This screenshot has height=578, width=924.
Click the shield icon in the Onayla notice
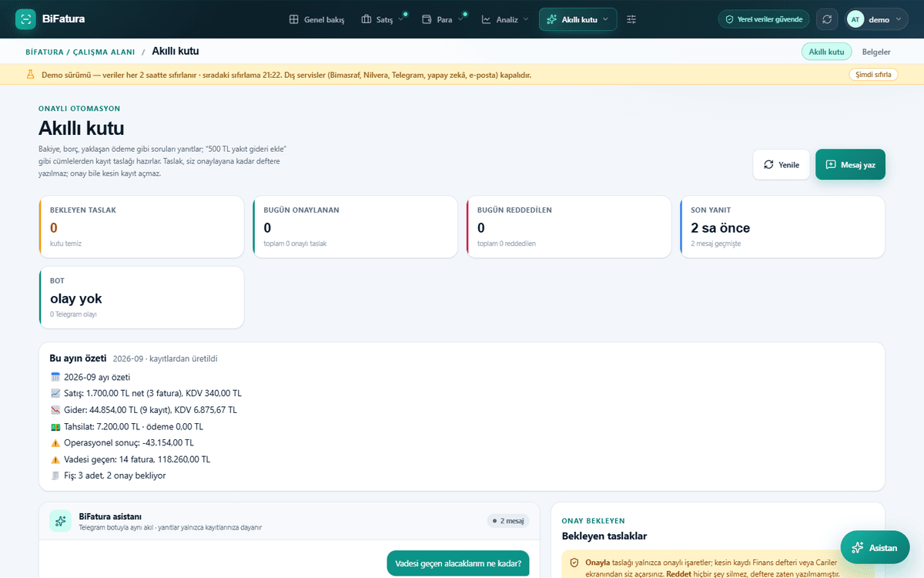tap(574, 563)
